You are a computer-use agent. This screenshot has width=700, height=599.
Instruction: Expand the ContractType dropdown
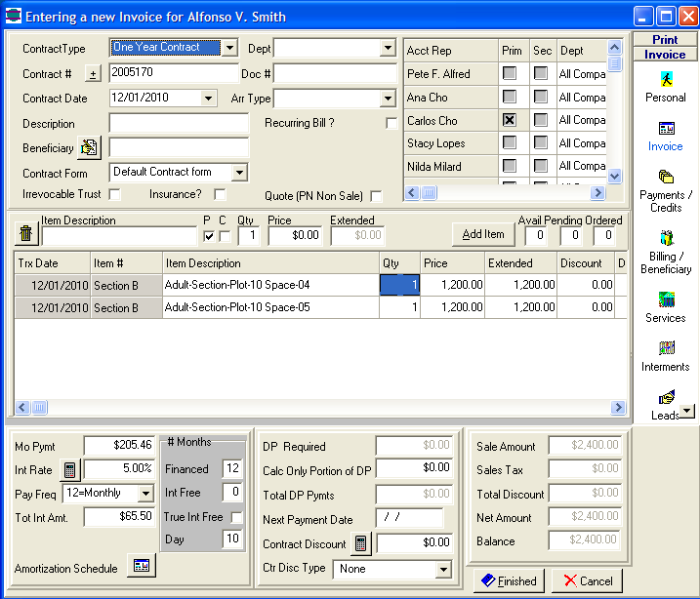click(x=228, y=48)
